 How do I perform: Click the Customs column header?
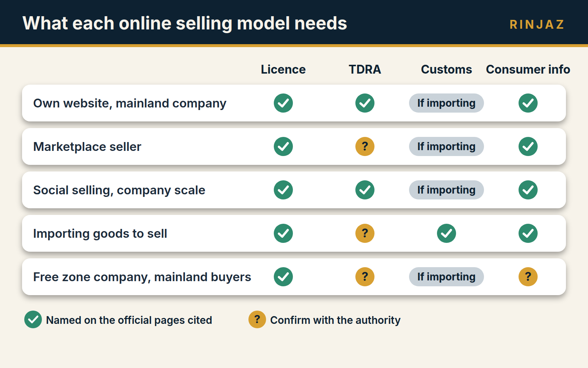[x=447, y=70]
